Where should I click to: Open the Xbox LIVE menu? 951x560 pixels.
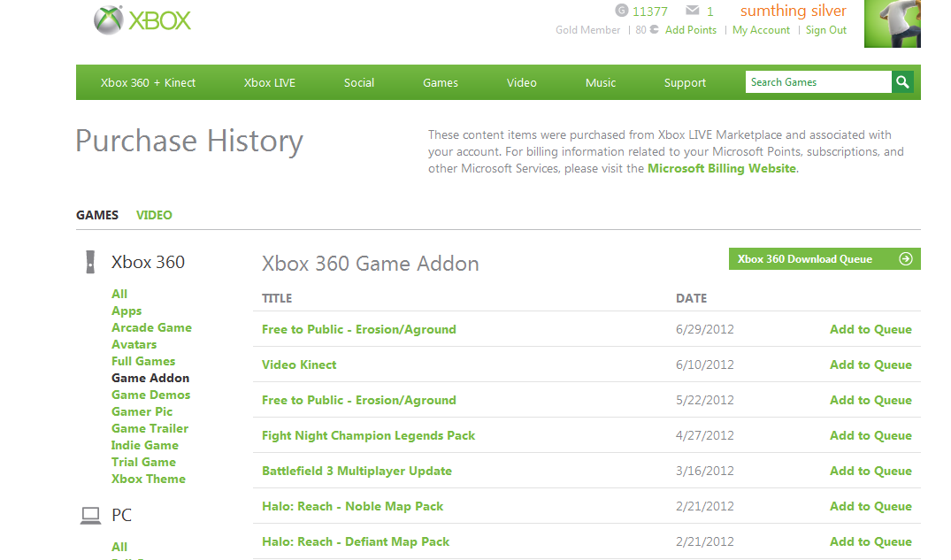pyautogui.click(x=270, y=83)
